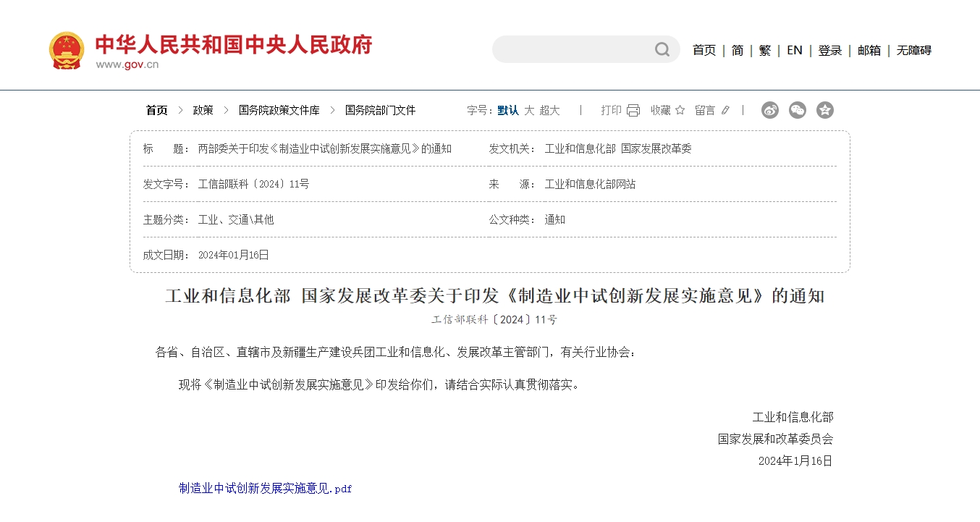Click the rightmost circular star share icon
This screenshot has width=980, height=522.
pyautogui.click(x=824, y=109)
